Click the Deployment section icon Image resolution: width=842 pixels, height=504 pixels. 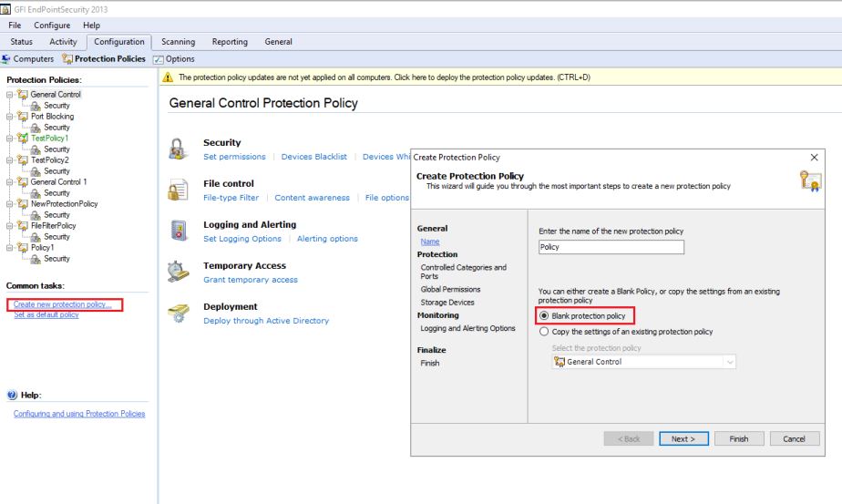click(179, 313)
